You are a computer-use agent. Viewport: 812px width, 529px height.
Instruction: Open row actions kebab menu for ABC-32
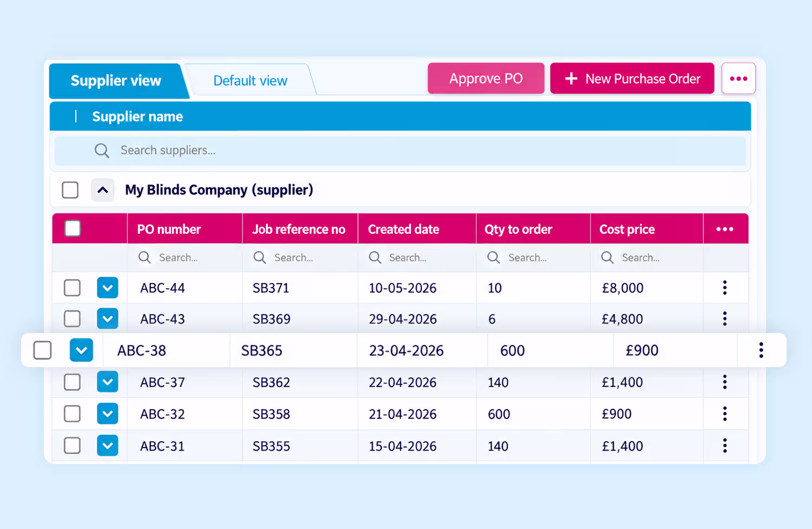[725, 414]
